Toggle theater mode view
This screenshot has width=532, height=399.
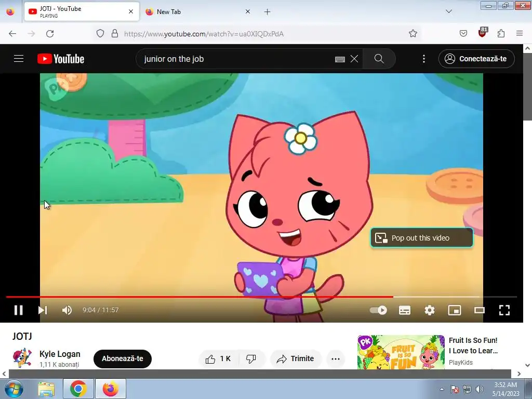point(480,310)
